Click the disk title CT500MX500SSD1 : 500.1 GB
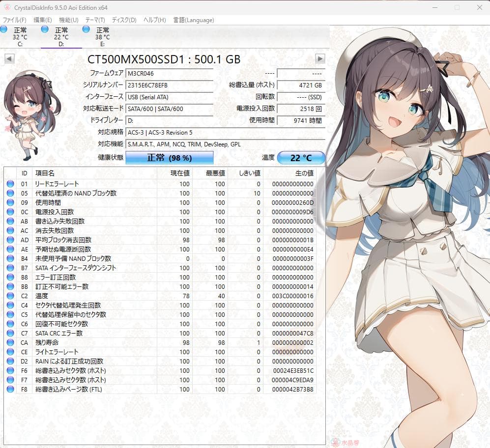This screenshot has height=448, width=490. [164, 59]
